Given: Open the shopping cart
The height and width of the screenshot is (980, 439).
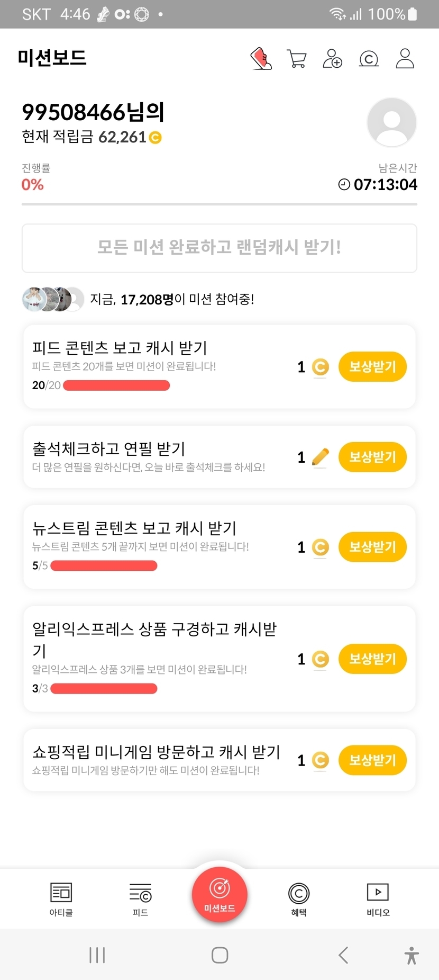Looking at the screenshot, I should [x=296, y=59].
